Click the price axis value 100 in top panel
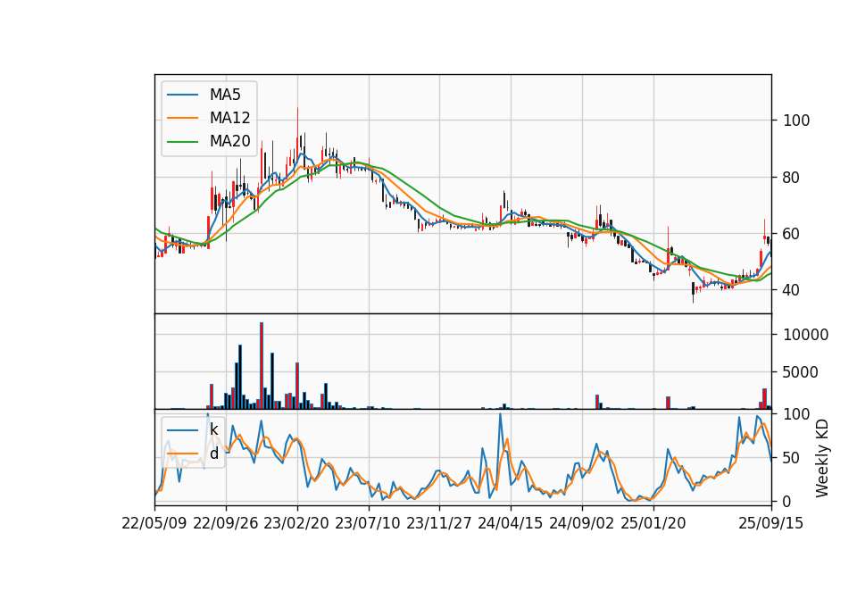Screen dimensions: 857x616 click(x=796, y=121)
